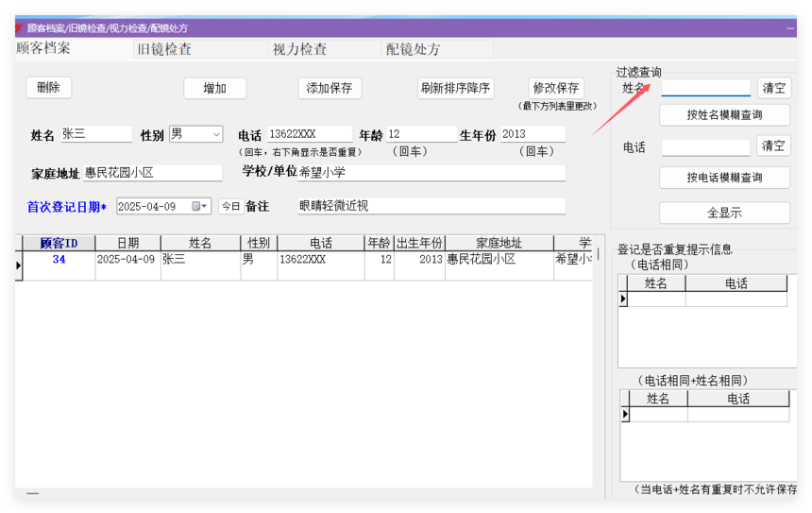Focus the 家庭地址 field 惠民花园小区

click(153, 173)
